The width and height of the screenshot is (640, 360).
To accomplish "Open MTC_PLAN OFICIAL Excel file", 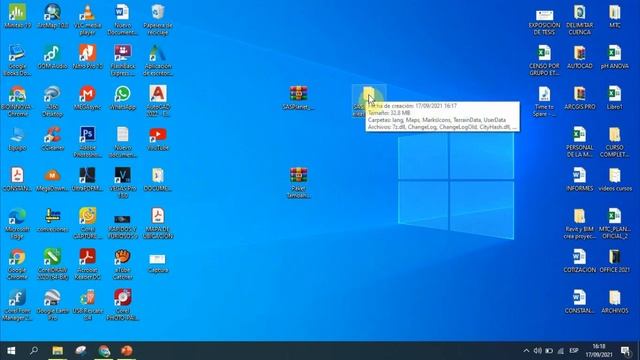I will 615,224.
